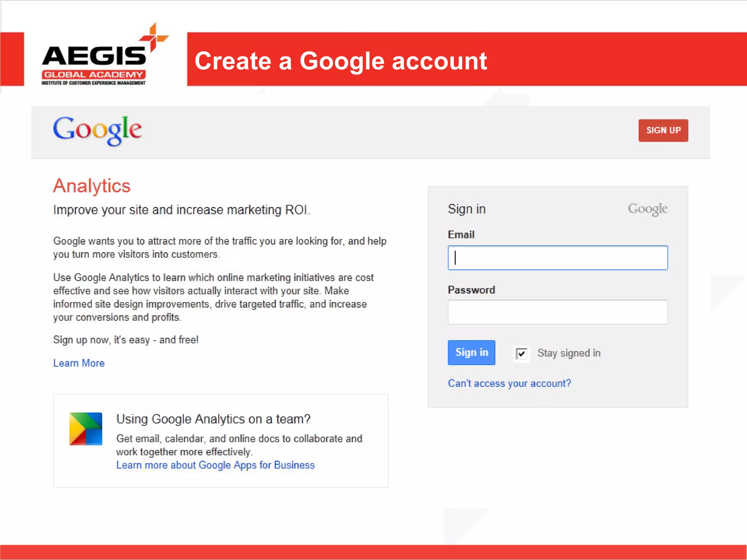Focus the Email input field
This screenshot has height=560, width=747.
(x=558, y=258)
